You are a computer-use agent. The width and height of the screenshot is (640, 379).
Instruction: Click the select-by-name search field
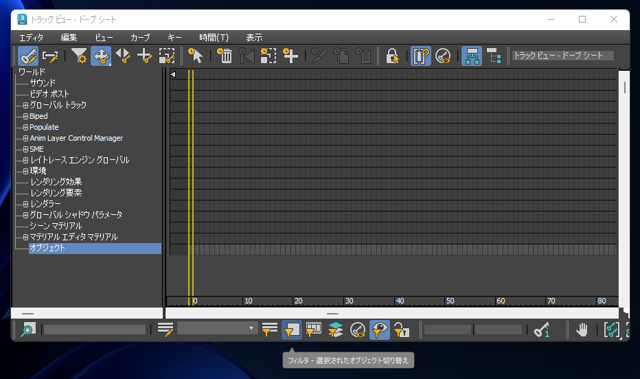pyautogui.click(x=95, y=330)
